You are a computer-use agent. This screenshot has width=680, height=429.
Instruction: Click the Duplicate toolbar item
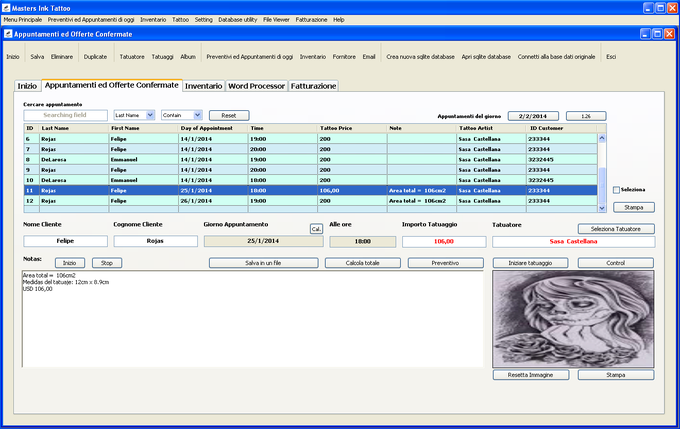pos(95,57)
